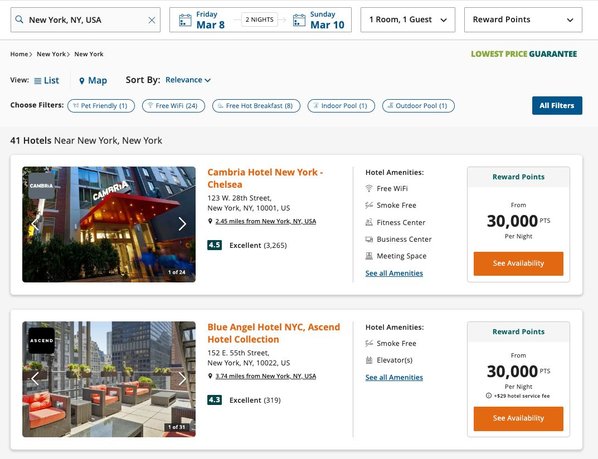Click the Elevator(s) amenity icon

tap(369, 360)
